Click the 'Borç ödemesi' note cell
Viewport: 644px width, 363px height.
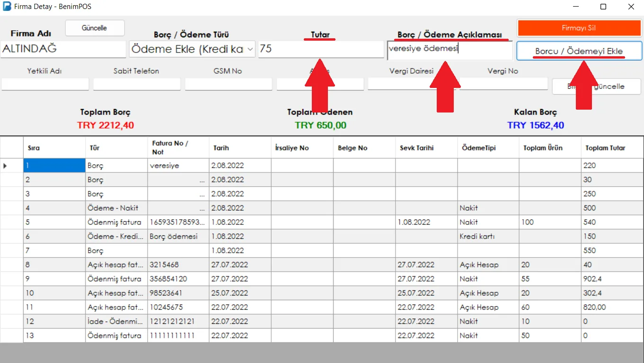tap(178, 236)
